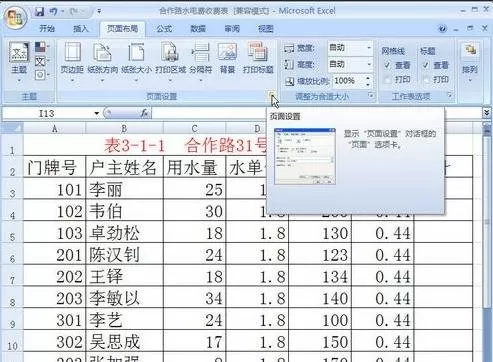Click the 缩放比例 100% field

[348, 81]
